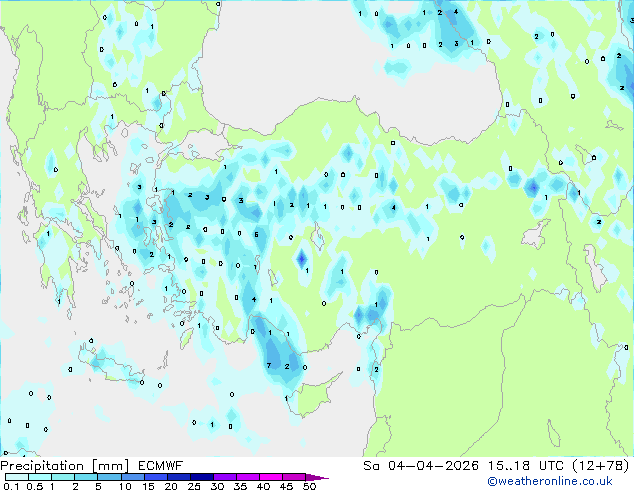Pick the 15–20 mm legend color swatch
This screenshot has height=490, width=634.
point(155,477)
